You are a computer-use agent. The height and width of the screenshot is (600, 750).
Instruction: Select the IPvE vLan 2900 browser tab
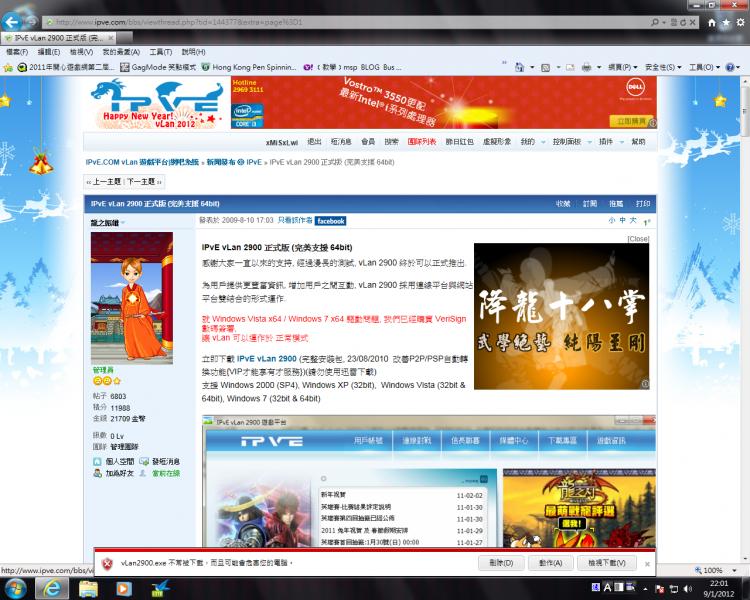click(x=58, y=37)
